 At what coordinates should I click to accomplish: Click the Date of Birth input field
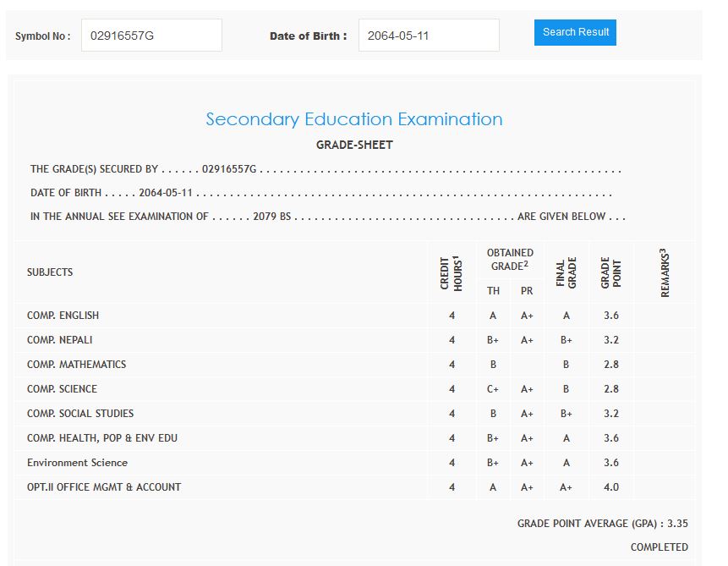point(429,36)
